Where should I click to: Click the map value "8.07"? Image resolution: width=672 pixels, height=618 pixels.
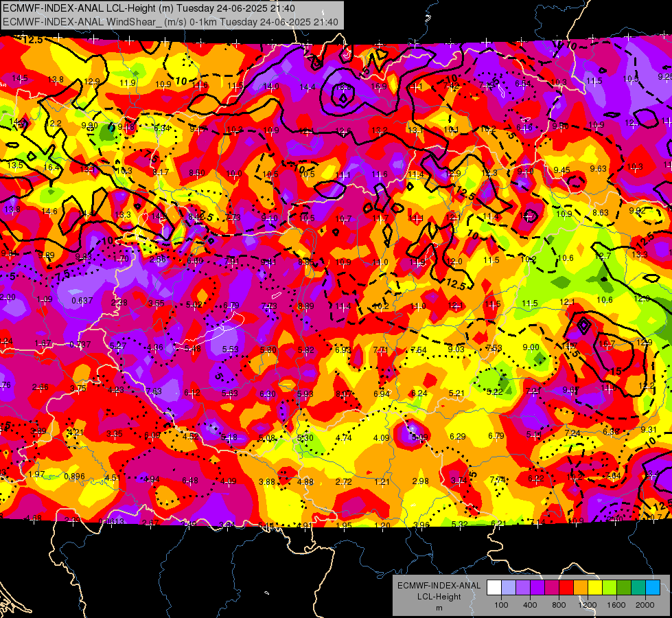(344, 393)
